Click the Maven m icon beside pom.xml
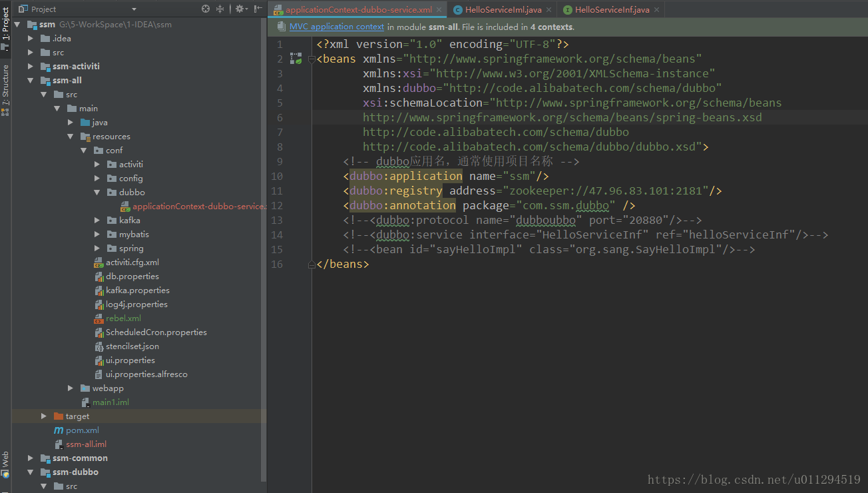 click(59, 430)
